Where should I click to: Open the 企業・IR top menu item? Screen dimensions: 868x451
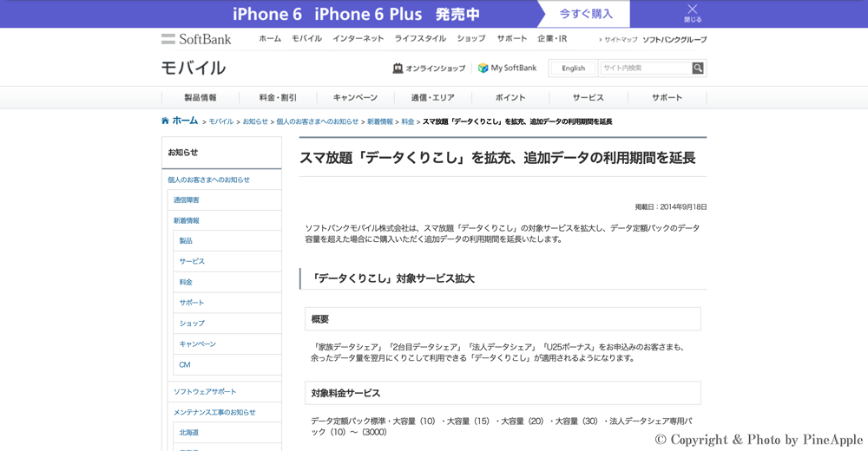click(x=552, y=39)
